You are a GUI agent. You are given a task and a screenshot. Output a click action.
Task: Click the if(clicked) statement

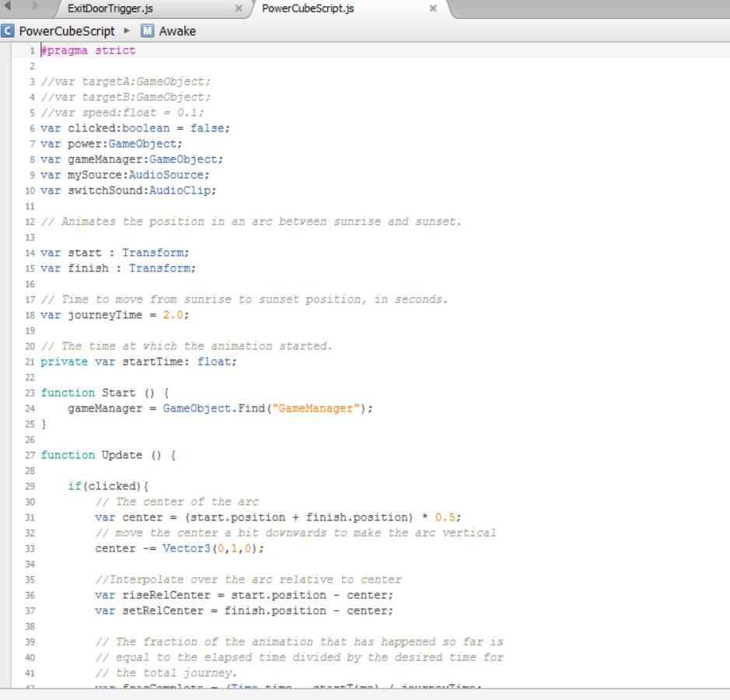[x=107, y=486]
